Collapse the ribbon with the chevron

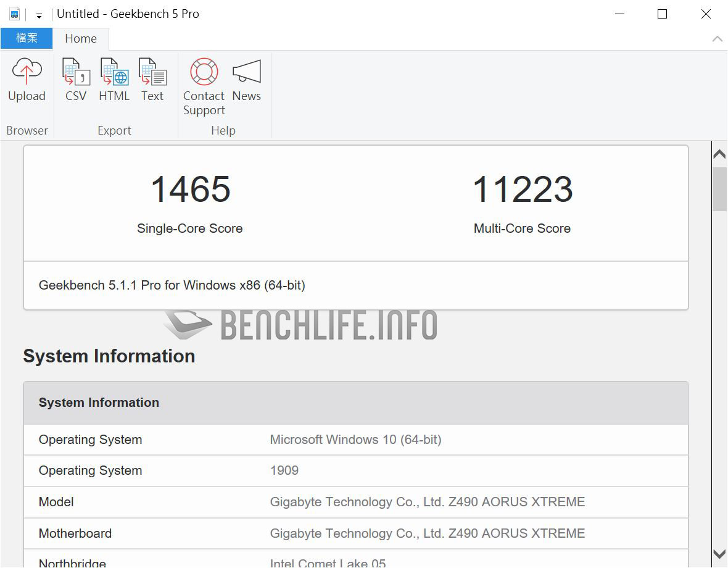(717, 39)
